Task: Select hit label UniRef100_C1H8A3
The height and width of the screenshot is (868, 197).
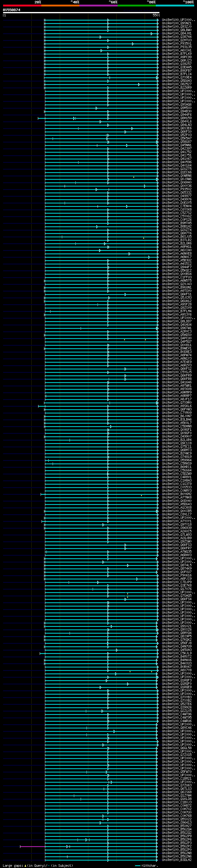Action: [176, 480]
